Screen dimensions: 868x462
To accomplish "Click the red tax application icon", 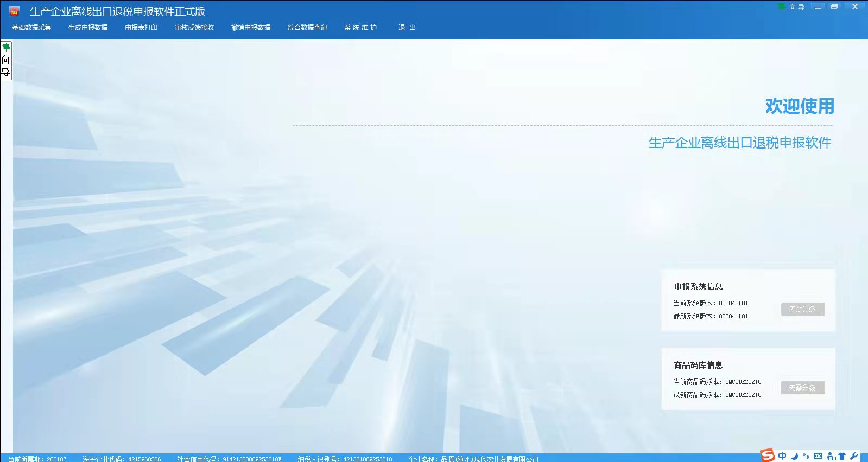I will pyautogui.click(x=14, y=11).
